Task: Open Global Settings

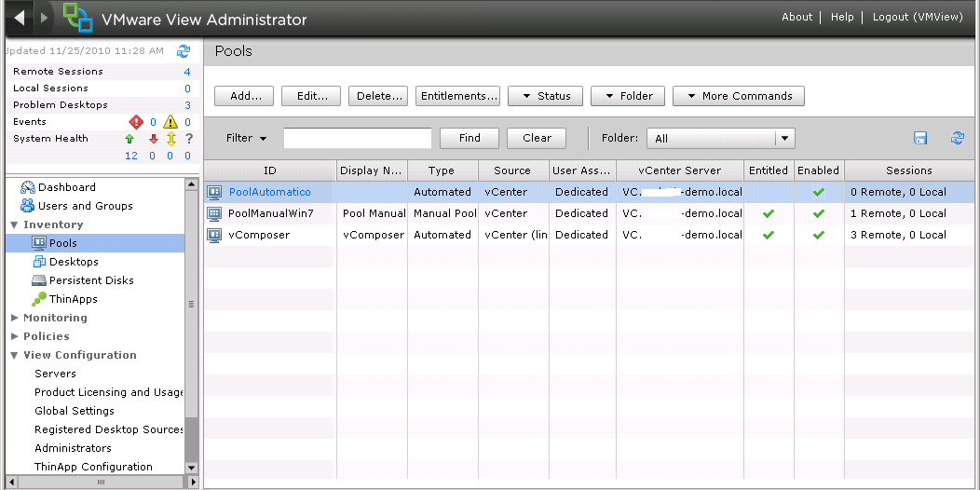Action: click(x=75, y=411)
